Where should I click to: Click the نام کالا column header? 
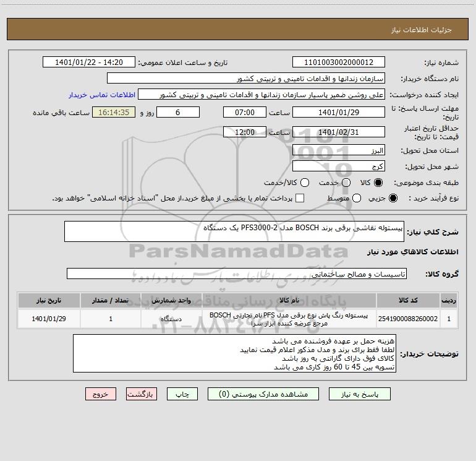coord(289,300)
